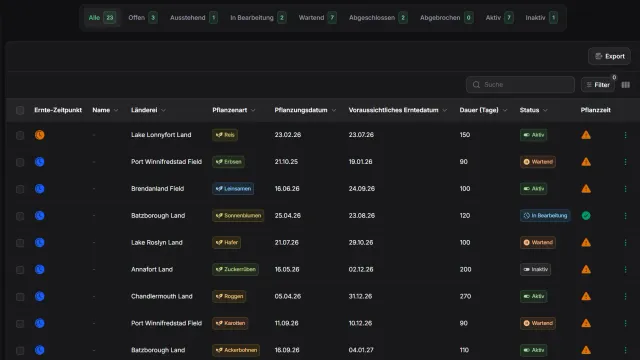Toggle column visibility icon beside Filter
This screenshot has width=640, height=360.
pyautogui.click(x=626, y=85)
